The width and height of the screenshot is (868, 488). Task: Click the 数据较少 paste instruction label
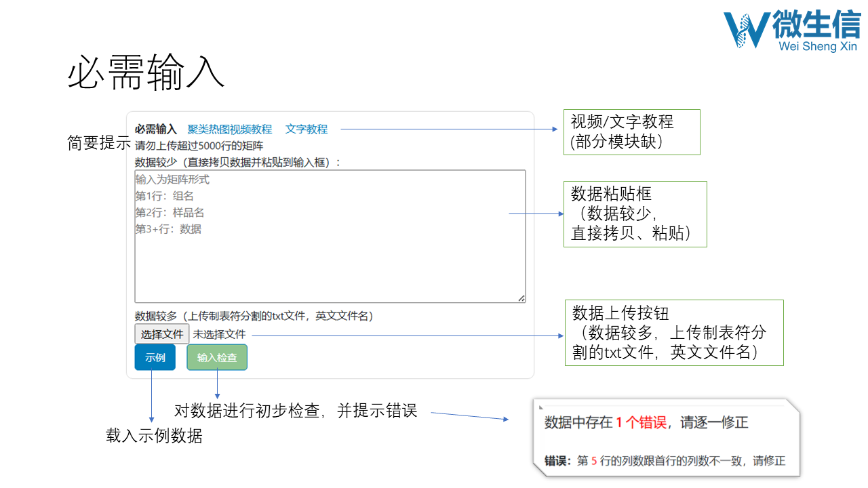pos(238,162)
